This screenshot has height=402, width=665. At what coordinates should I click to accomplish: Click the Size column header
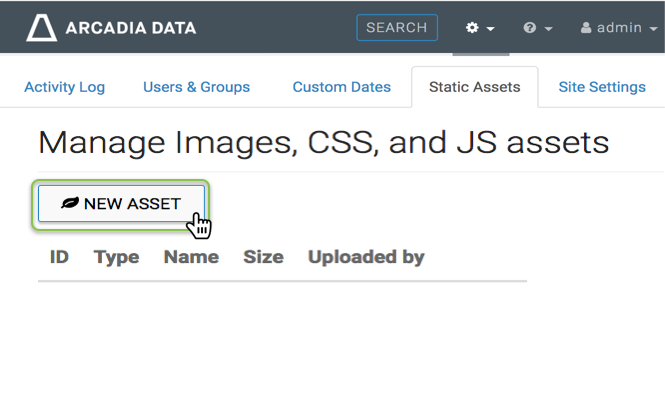(x=263, y=257)
